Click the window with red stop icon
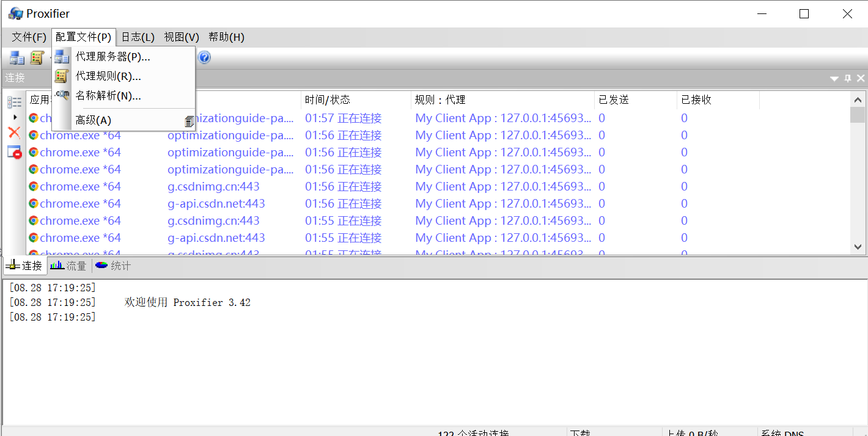Screen dimensions: 868x436 [14, 152]
